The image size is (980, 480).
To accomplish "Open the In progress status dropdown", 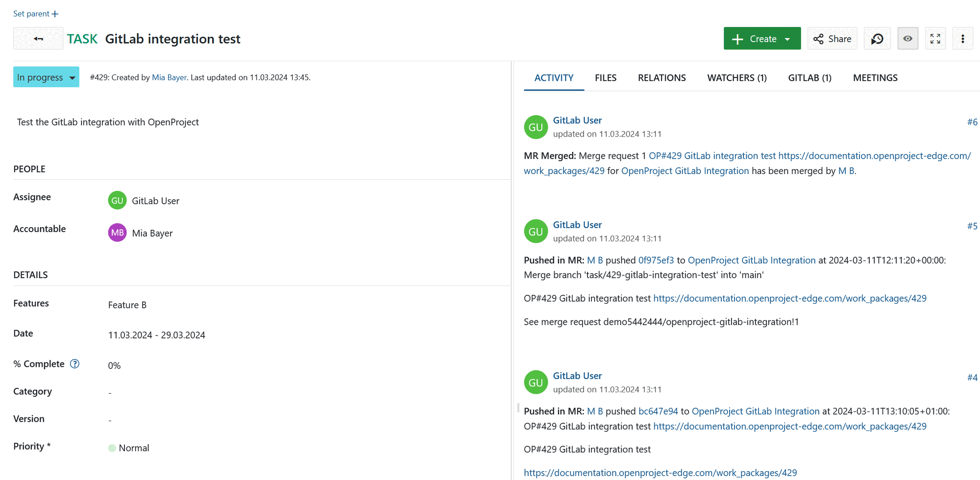I will (x=46, y=77).
